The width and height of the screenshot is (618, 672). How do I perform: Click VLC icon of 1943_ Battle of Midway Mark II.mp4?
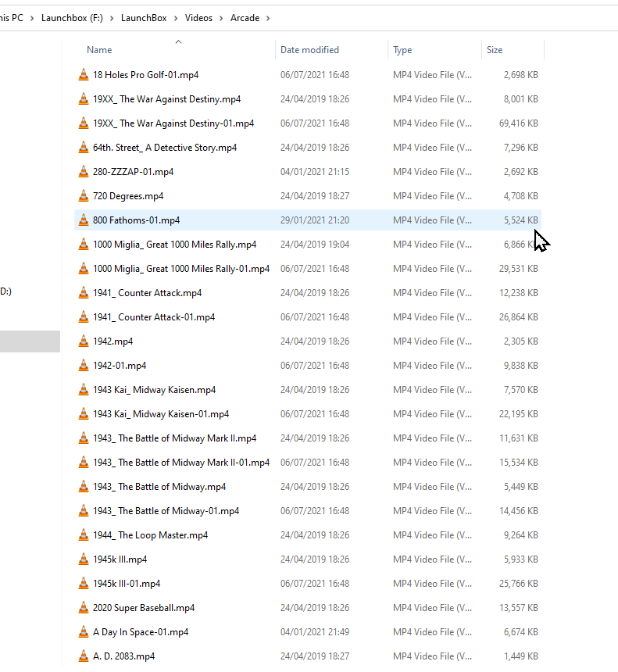84,438
